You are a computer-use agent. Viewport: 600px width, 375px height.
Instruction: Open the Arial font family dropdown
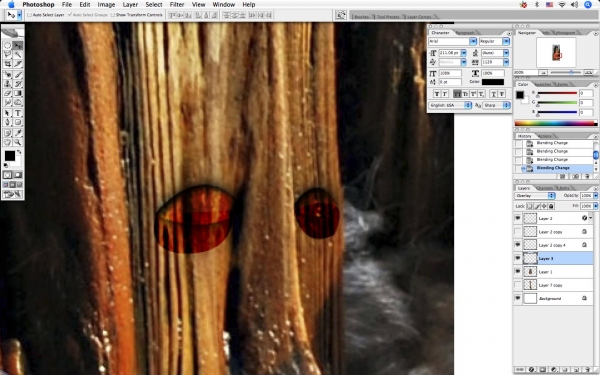click(x=473, y=41)
